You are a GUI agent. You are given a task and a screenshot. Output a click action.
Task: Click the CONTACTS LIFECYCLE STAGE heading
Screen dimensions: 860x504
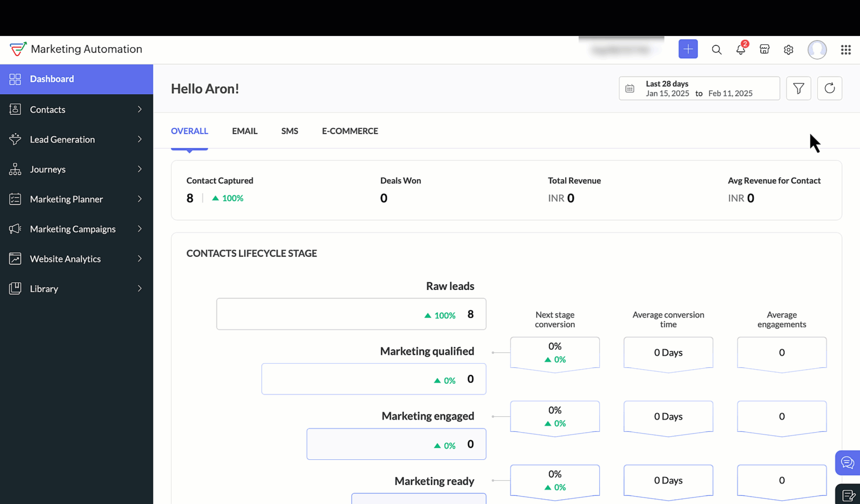click(252, 253)
